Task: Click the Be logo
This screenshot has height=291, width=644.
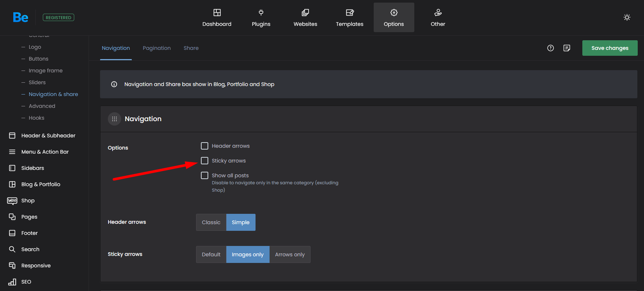Action: tap(20, 17)
